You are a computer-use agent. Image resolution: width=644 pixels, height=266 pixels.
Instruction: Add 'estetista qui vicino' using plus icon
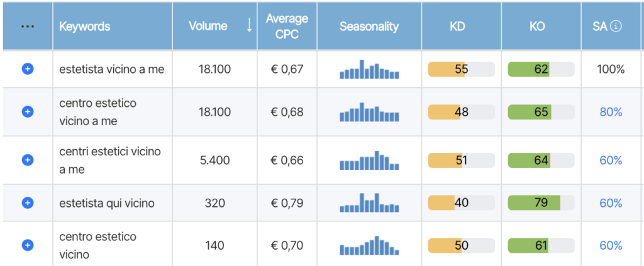tap(27, 203)
